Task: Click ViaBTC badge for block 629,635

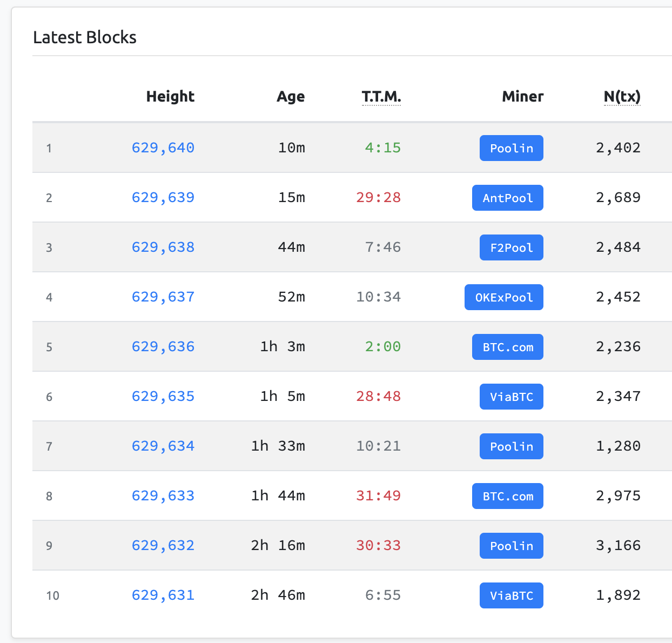Action: click(512, 397)
